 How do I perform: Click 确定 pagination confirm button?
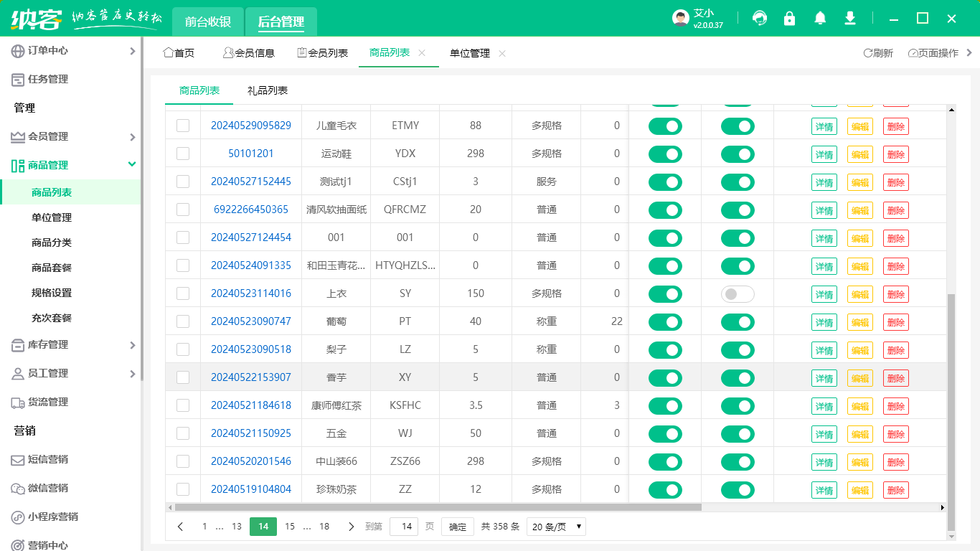[x=458, y=527]
